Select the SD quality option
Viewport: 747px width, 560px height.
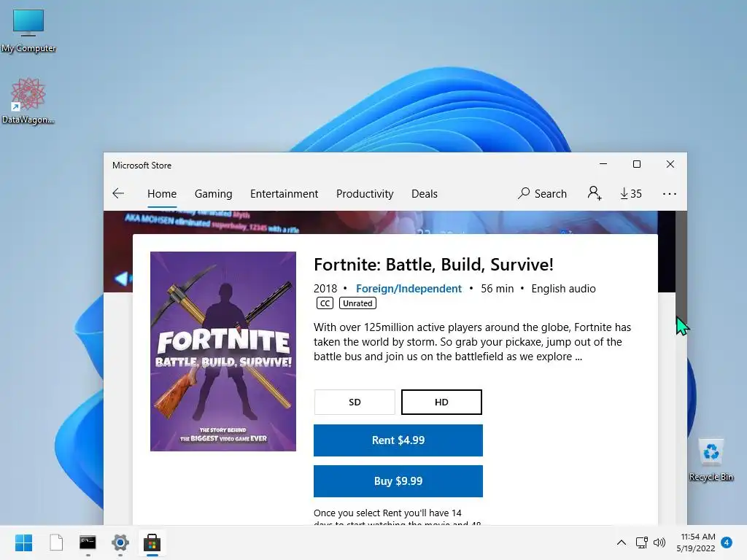[x=355, y=402]
